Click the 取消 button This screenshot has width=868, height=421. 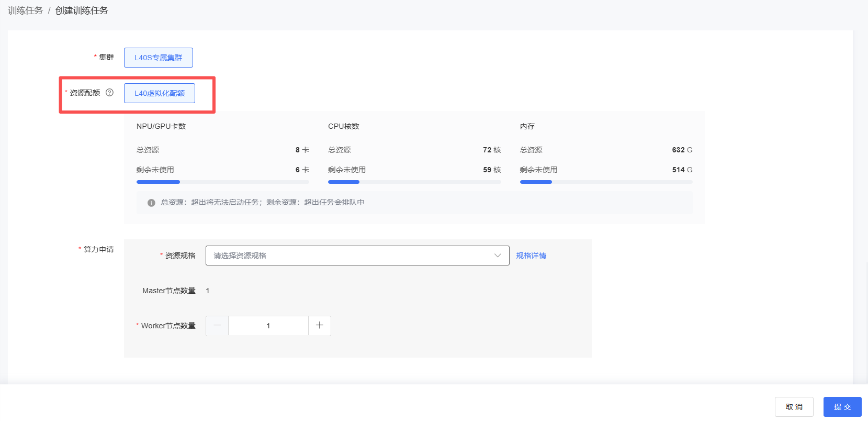(x=794, y=407)
